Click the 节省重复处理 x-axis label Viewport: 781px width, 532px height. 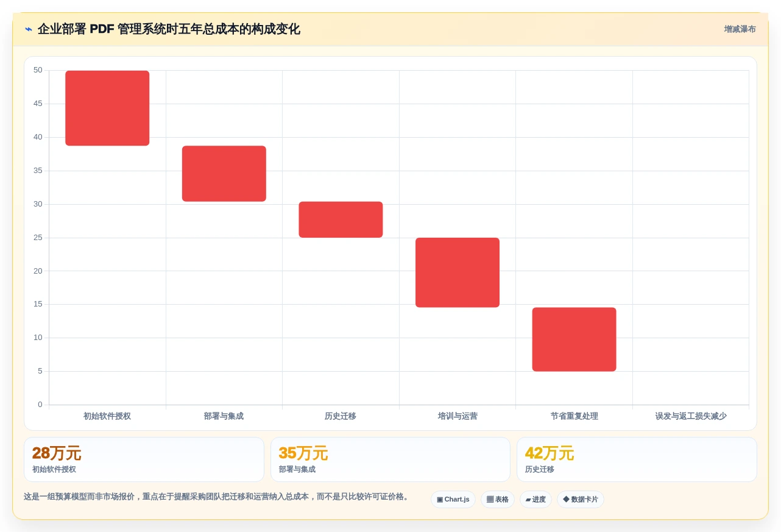click(x=574, y=416)
